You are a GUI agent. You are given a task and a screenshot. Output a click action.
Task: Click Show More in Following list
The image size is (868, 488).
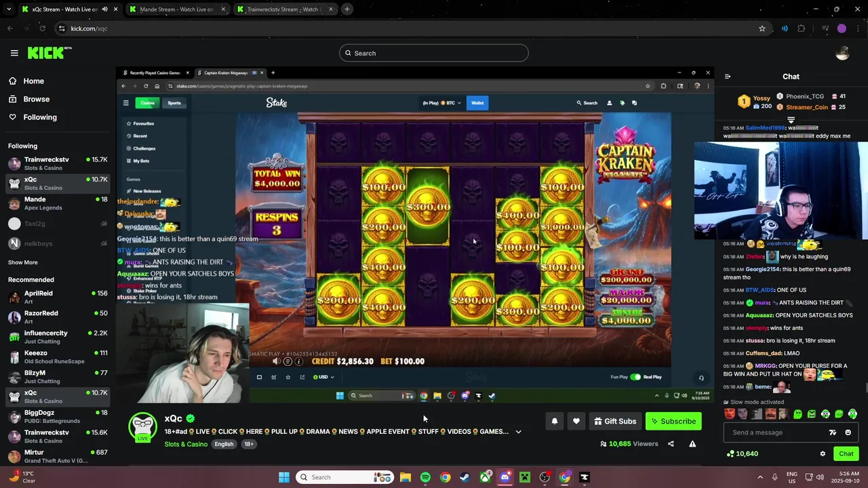coord(23,262)
